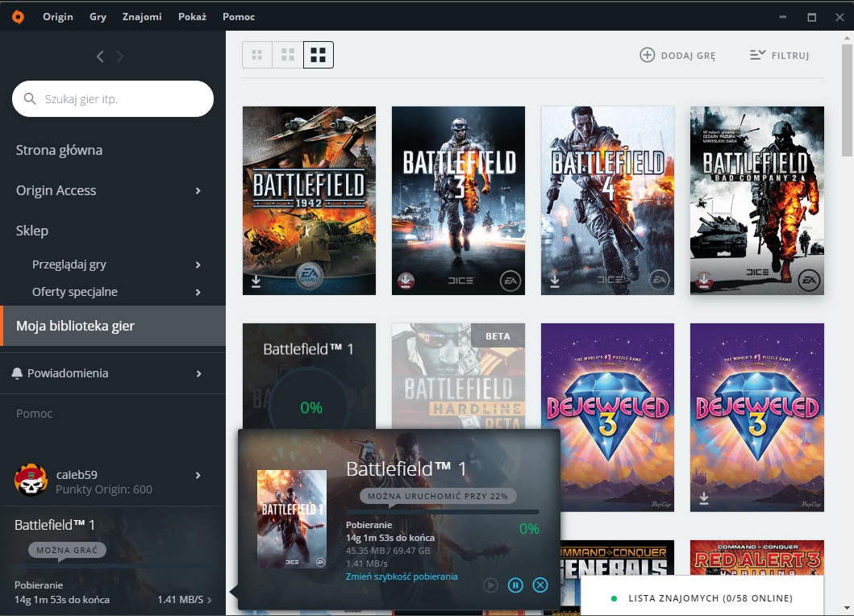The height and width of the screenshot is (616, 854).
Task: Switch to medium tile grid view
Action: pyautogui.click(x=288, y=55)
